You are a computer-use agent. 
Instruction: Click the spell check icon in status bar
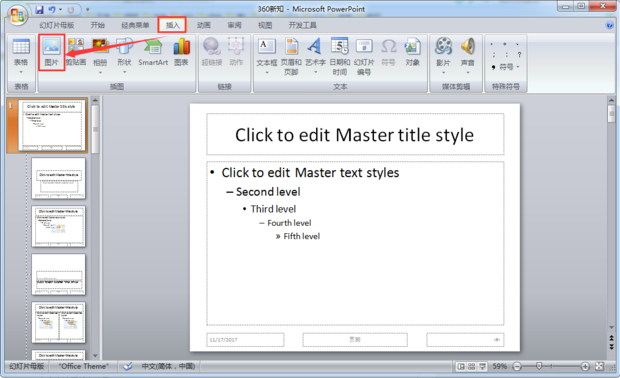point(128,367)
